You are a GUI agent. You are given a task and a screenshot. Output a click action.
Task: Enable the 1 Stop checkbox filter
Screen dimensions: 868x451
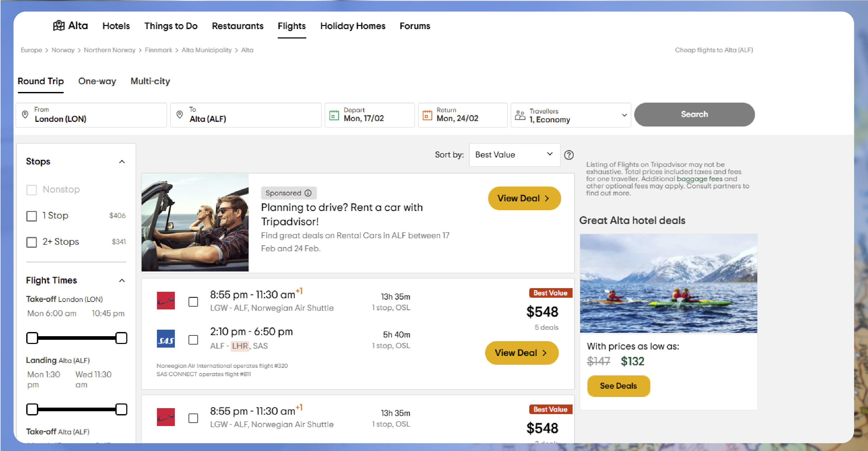click(32, 216)
